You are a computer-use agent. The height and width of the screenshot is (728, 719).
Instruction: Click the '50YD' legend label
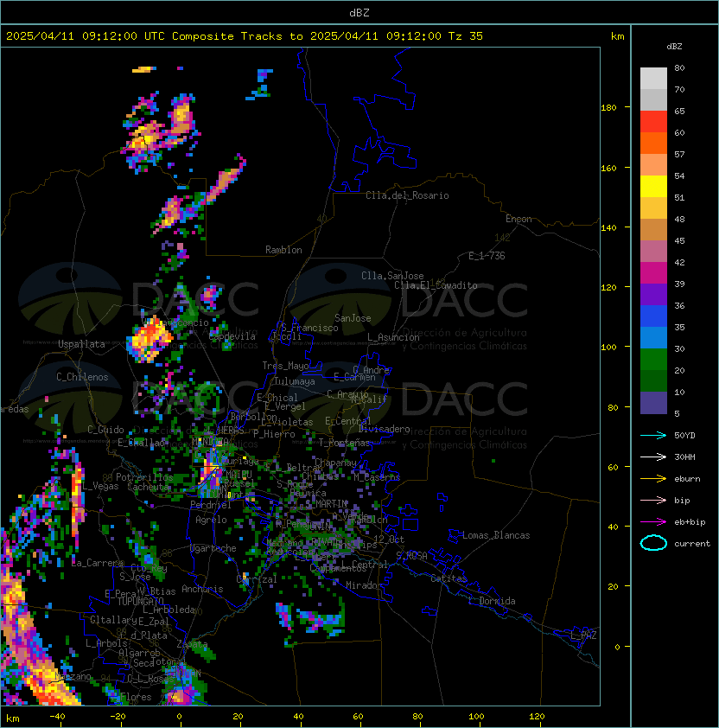click(684, 436)
